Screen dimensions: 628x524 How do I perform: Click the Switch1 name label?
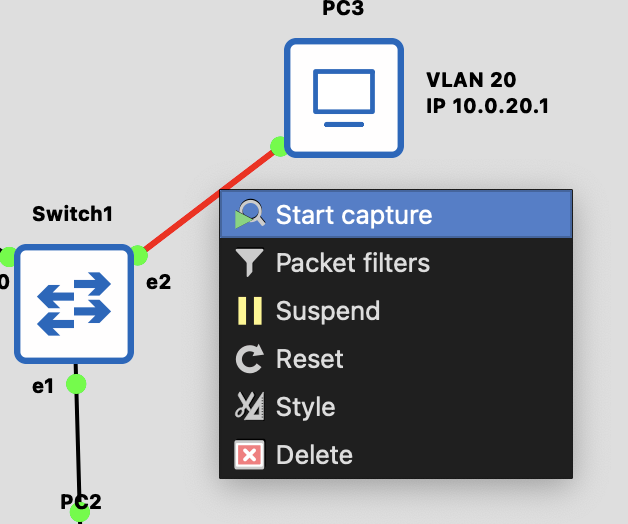pyautogui.click(x=72, y=213)
